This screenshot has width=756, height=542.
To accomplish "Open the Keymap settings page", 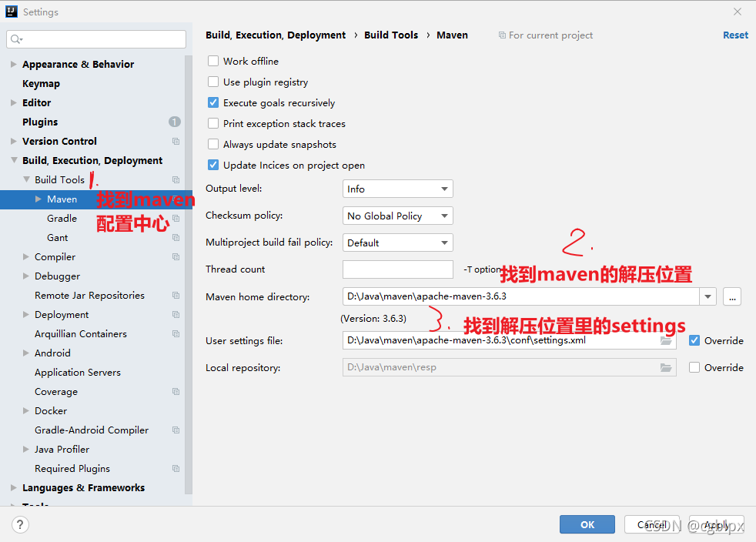I will pyautogui.click(x=41, y=83).
